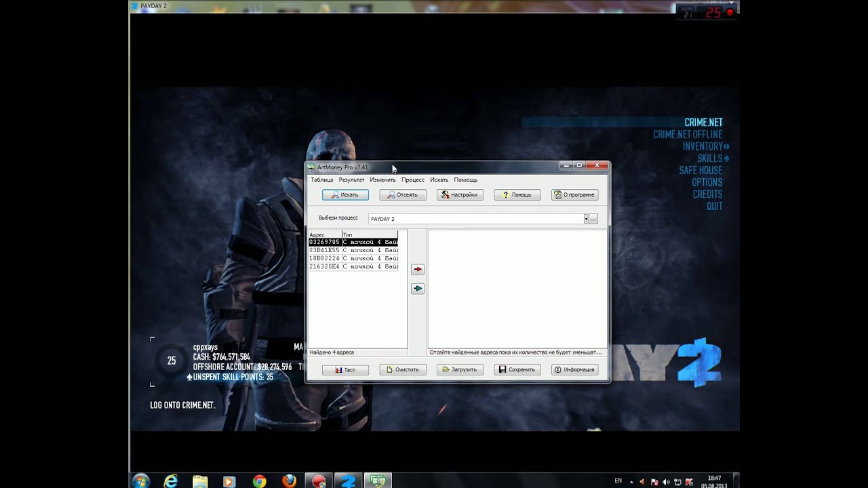Click the Загрузить load button
The image size is (868, 488).
pyautogui.click(x=460, y=369)
